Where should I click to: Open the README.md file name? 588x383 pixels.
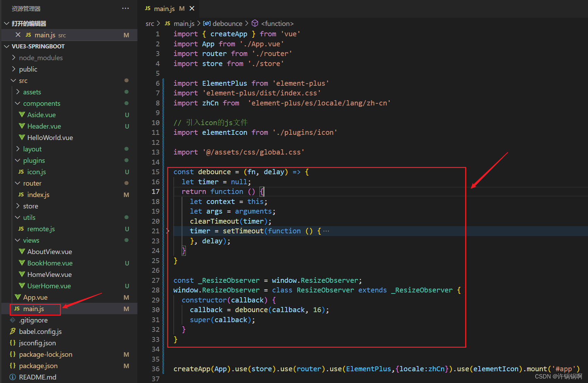click(x=38, y=377)
